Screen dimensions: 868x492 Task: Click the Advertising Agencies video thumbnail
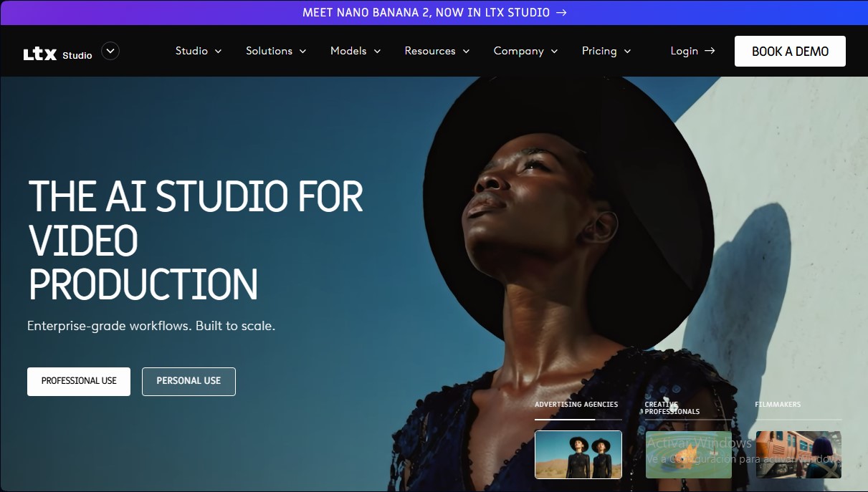coord(578,454)
